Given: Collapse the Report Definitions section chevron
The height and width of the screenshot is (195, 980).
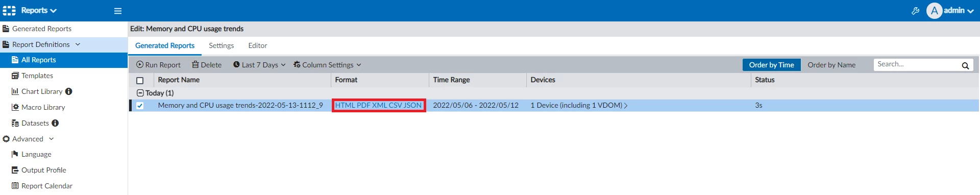Looking at the screenshot, I should pos(78,44).
